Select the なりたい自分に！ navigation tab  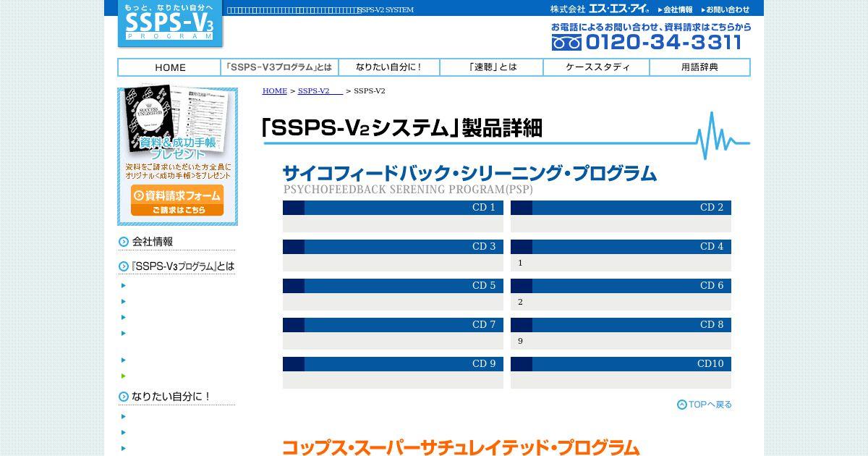(389, 67)
